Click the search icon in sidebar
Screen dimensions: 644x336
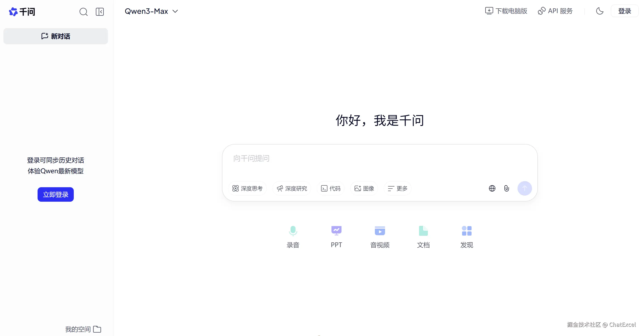83,12
